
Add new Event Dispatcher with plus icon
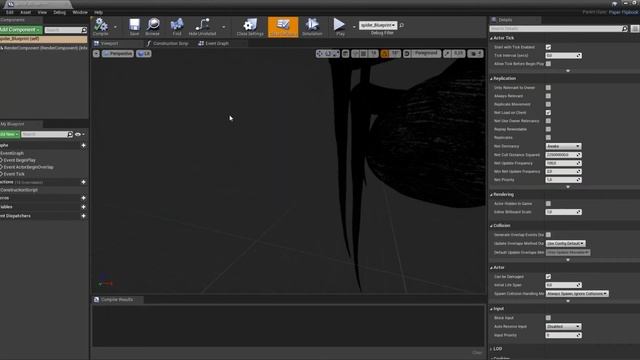click(83, 216)
